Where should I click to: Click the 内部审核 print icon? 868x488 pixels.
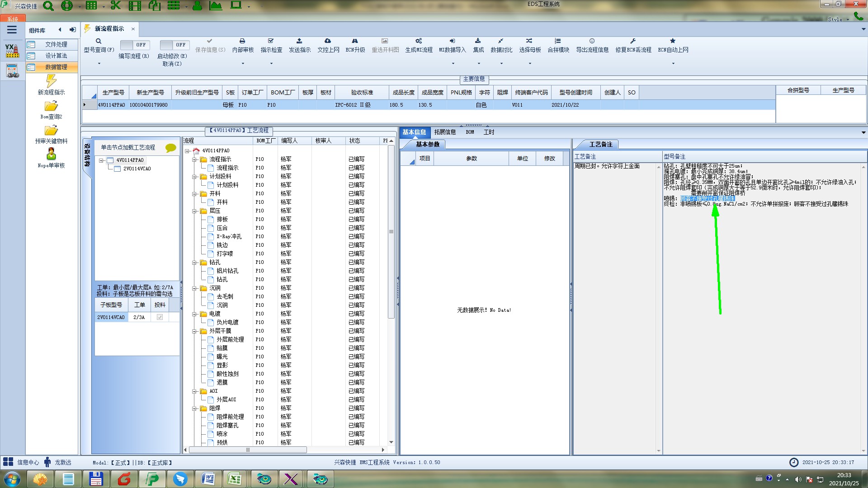242,41
